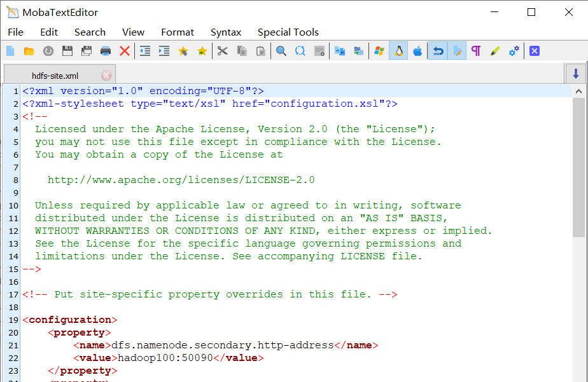
Task: Paste from the clipboard icon
Action: coord(261,51)
